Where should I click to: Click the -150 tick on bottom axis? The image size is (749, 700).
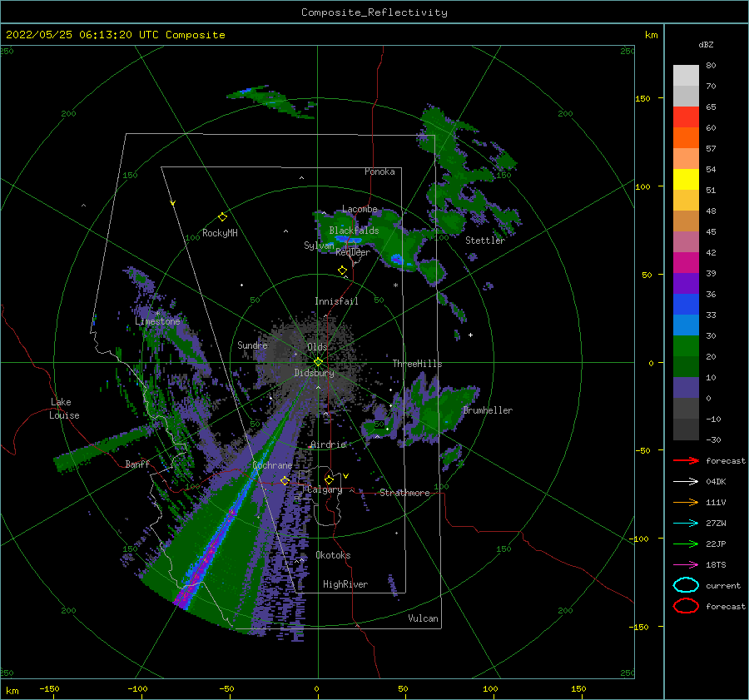[x=49, y=688]
